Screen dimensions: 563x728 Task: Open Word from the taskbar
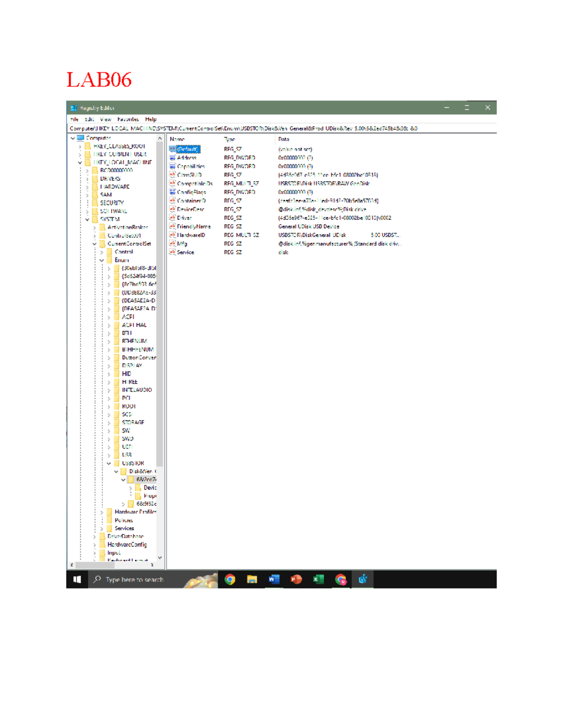coord(274,580)
